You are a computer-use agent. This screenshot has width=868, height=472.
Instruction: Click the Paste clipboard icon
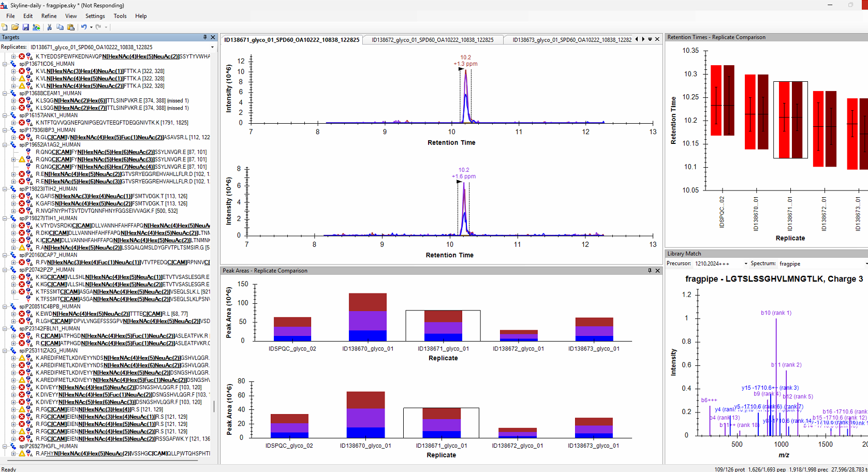click(x=71, y=27)
